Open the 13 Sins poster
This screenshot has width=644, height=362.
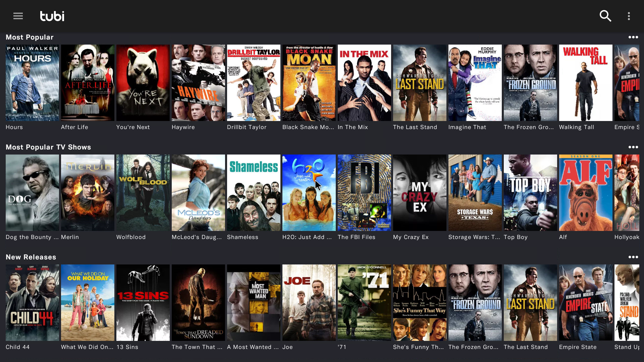pyautogui.click(x=143, y=303)
